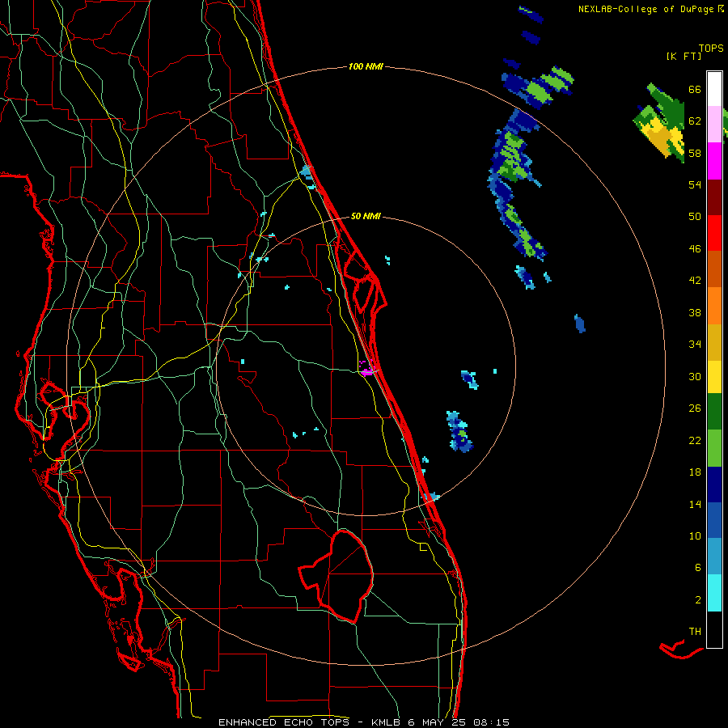The height and width of the screenshot is (728, 728).
Task: Pick the medium blue swatch between 14 and 10
Action: 714,520
